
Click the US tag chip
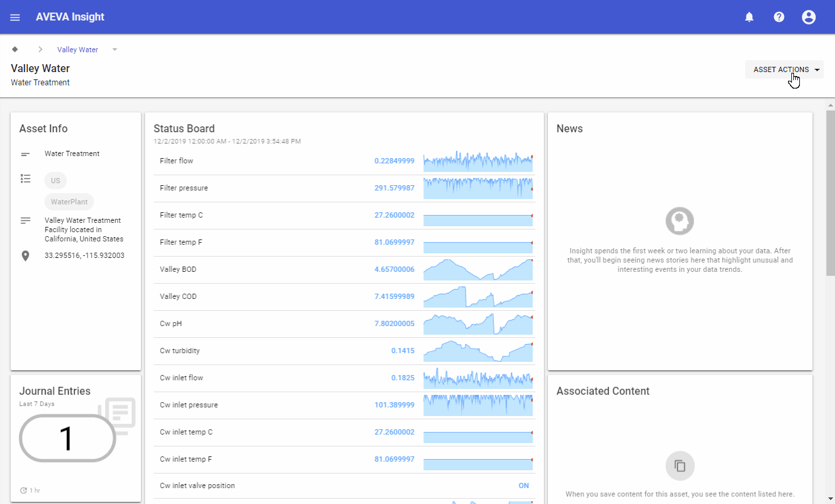(x=56, y=181)
